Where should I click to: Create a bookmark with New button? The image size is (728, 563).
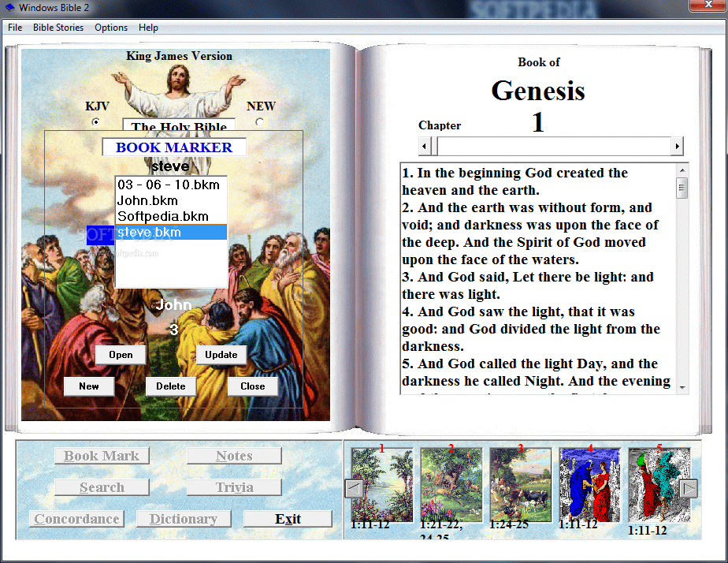pyautogui.click(x=89, y=386)
